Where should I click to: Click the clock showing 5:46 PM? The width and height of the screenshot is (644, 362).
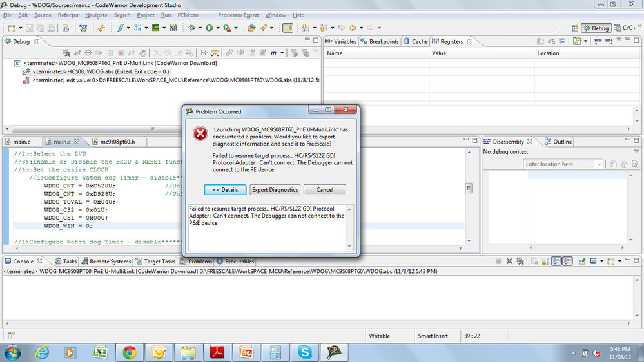[x=620, y=349]
